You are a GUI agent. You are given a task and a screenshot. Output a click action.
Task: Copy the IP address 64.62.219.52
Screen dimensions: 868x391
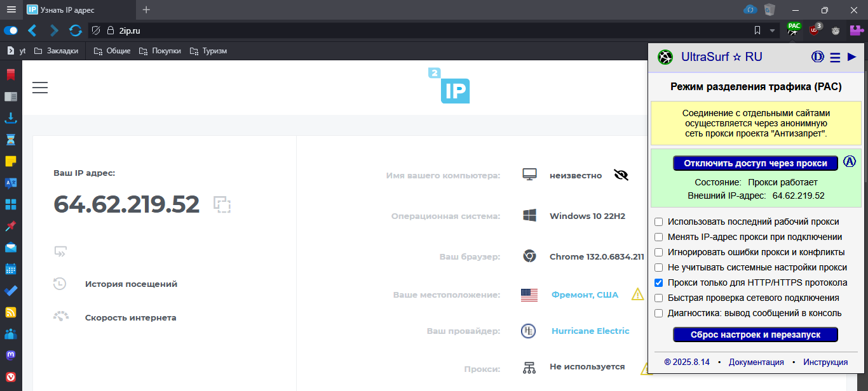tap(222, 204)
